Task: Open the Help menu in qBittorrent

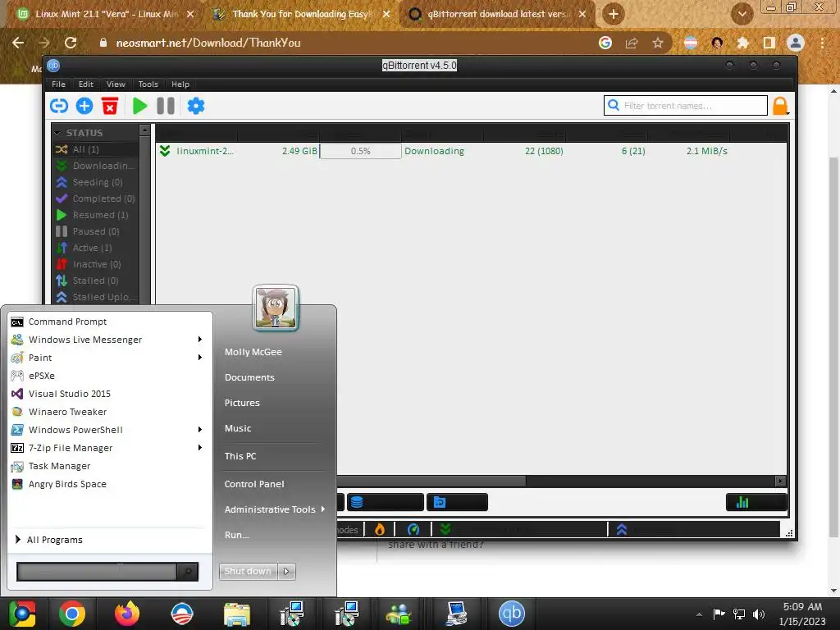Action: point(180,84)
